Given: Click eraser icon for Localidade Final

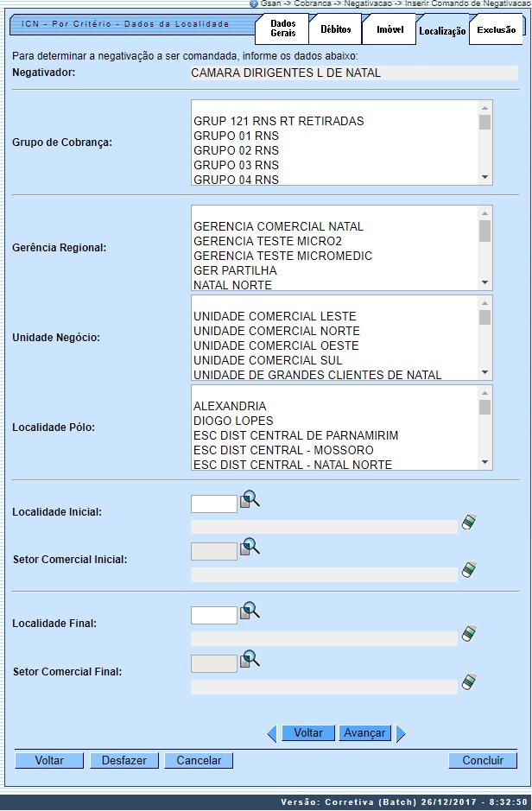Looking at the screenshot, I should pyautogui.click(x=469, y=634).
